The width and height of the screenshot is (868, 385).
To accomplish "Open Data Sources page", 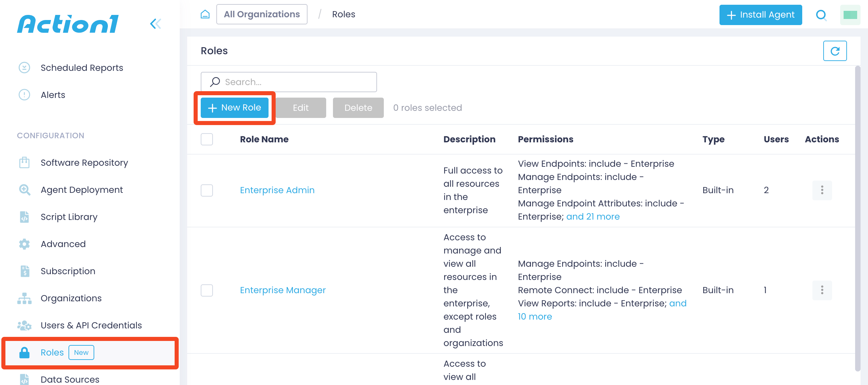I will [x=70, y=379].
